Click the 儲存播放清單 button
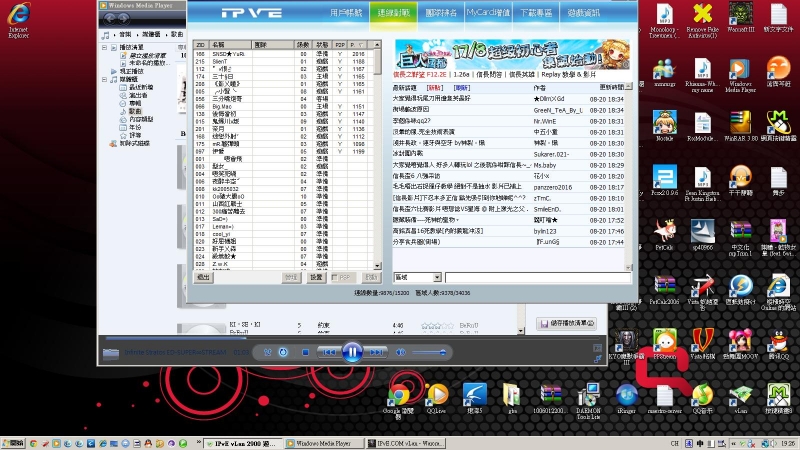Image resolution: width=800 pixels, height=450 pixels. coord(572,323)
